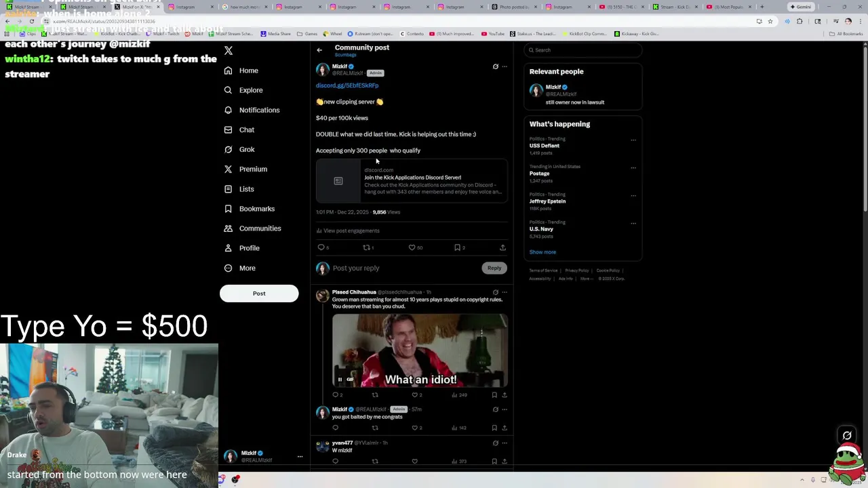868x488 pixels.
Task: Click repost icon on main post
Action: 367,247
